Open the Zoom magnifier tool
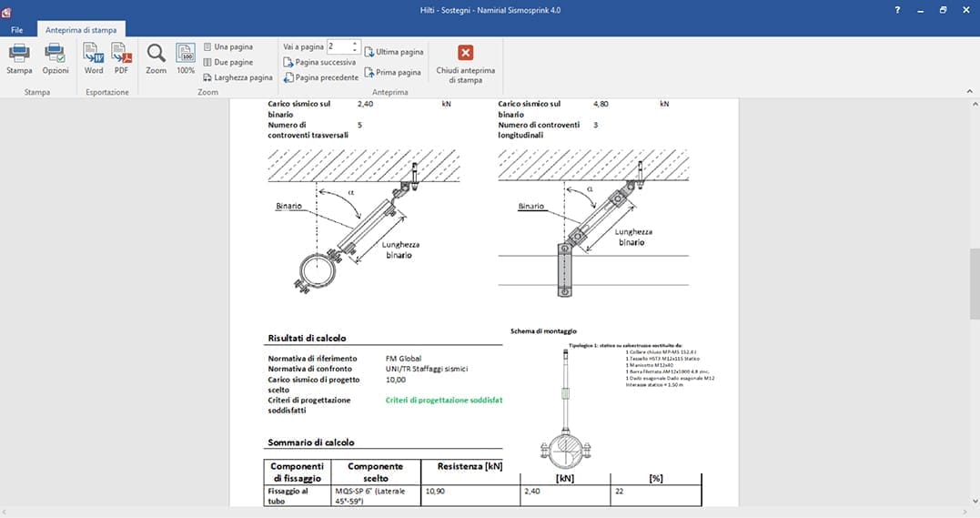The height and width of the screenshot is (518, 980). click(157, 59)
